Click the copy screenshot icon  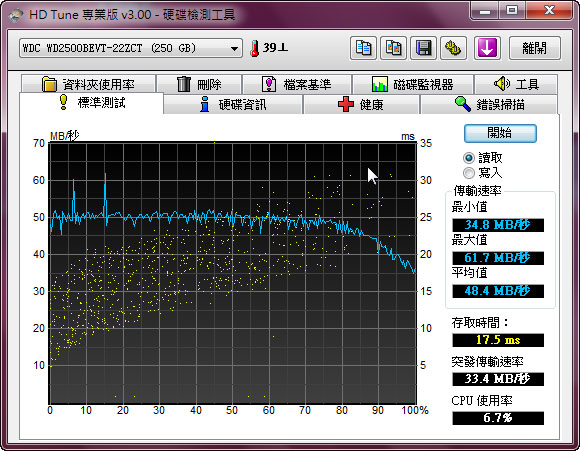pyautogui.click(x=393, y=48)
